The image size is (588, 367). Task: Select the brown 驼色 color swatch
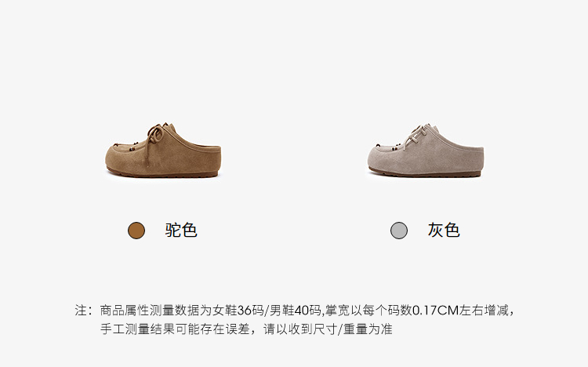coord(136,231)
